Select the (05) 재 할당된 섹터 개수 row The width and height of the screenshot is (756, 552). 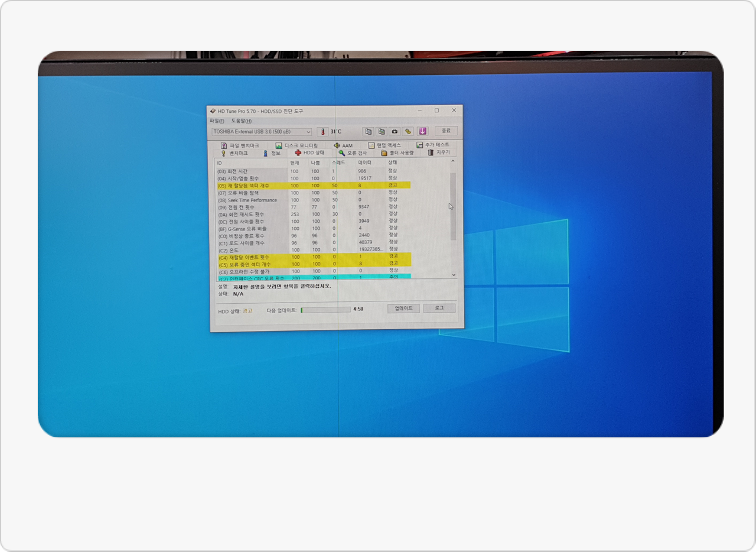pyautogui.click(x=313, y=186)
